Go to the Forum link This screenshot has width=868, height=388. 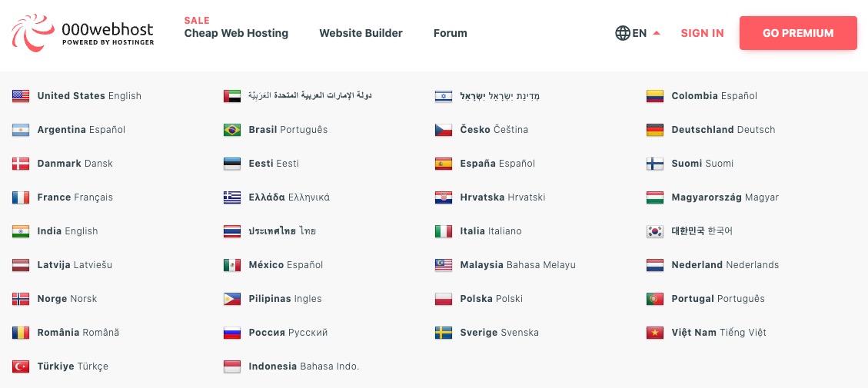[450, 33]
